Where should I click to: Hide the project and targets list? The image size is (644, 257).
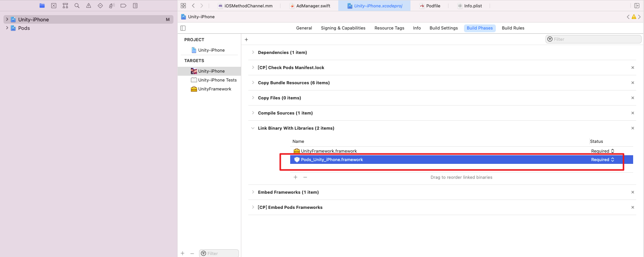click(x=183, y=28)
